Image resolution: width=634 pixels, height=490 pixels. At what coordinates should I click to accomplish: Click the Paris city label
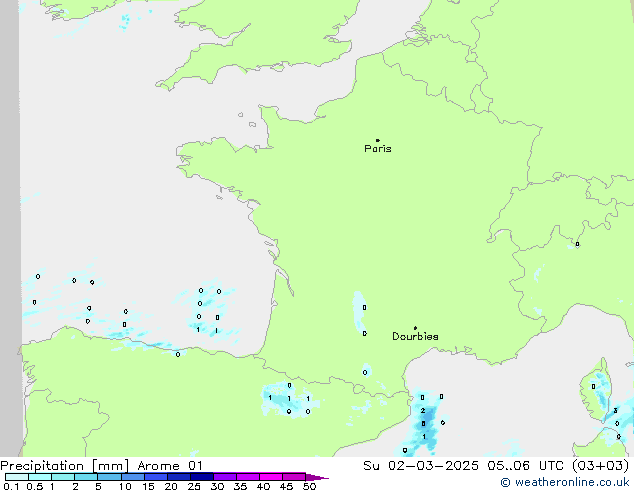378,149
